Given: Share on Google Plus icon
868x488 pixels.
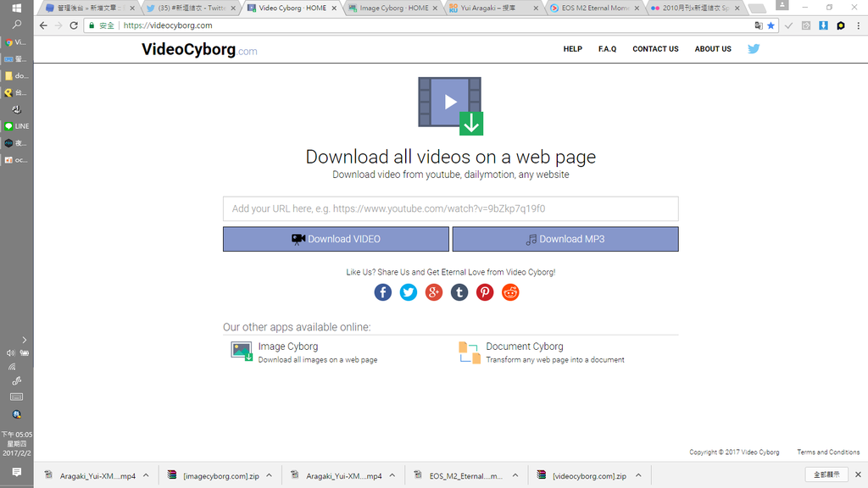Looking at the screenshot, I should (433, 292).
